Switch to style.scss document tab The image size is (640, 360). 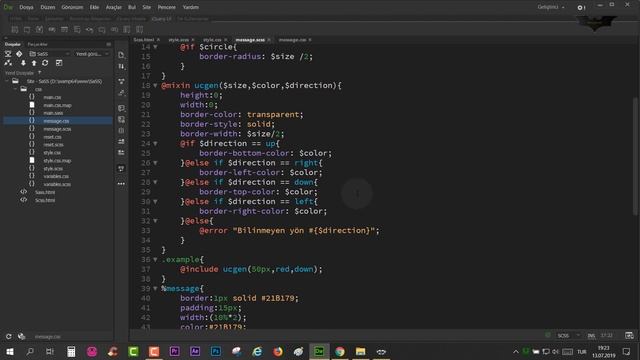tap(179, 40)
